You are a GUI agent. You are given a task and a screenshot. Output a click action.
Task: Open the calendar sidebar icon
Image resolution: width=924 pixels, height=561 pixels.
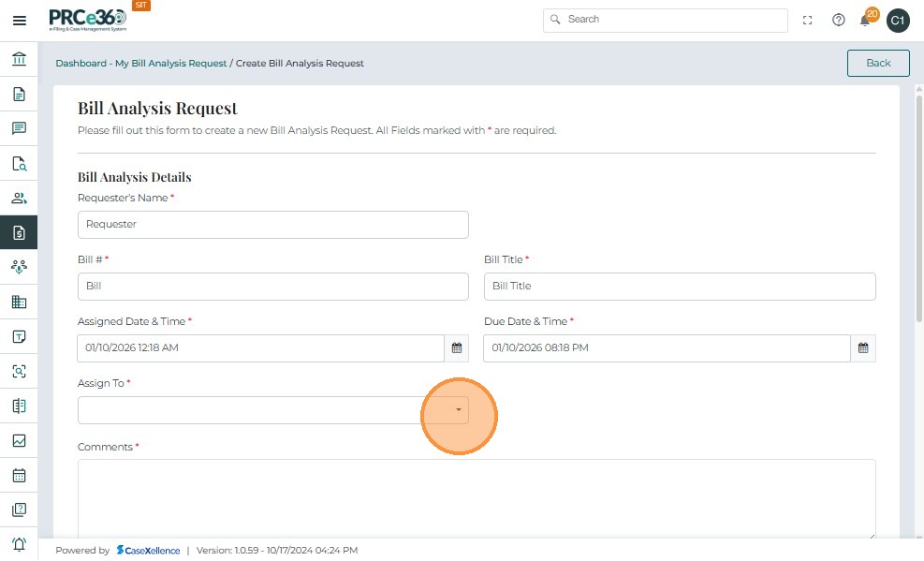[x=19, y=475]
